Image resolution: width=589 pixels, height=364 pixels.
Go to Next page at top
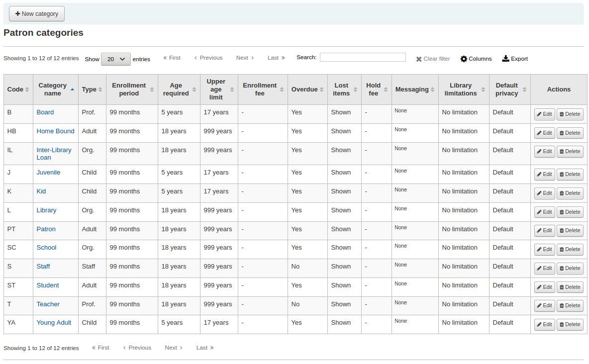(x=245, y=58)
